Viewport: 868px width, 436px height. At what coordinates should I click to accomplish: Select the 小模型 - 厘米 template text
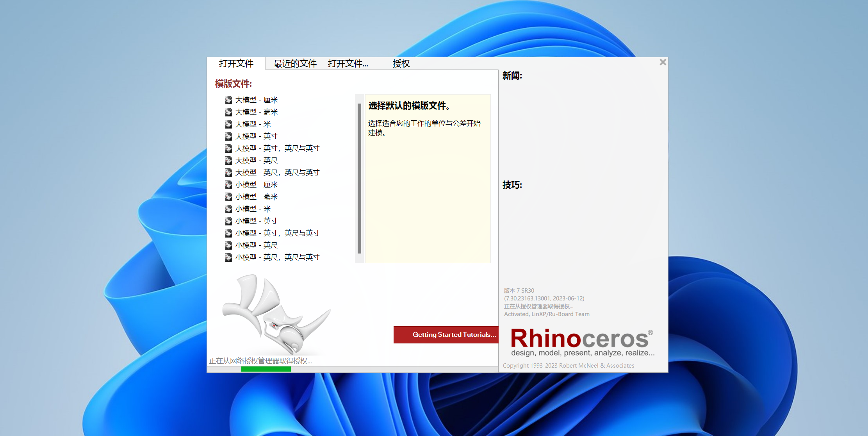point(257,185)
